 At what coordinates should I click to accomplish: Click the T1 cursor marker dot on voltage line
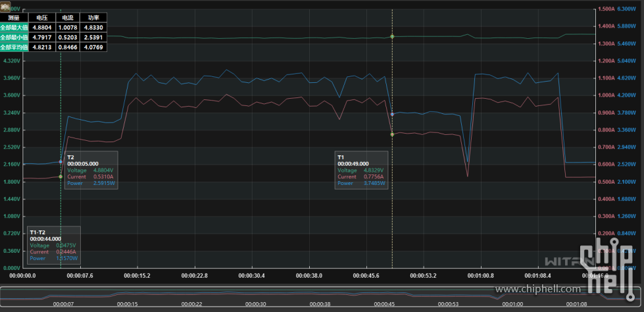(392, 36)
